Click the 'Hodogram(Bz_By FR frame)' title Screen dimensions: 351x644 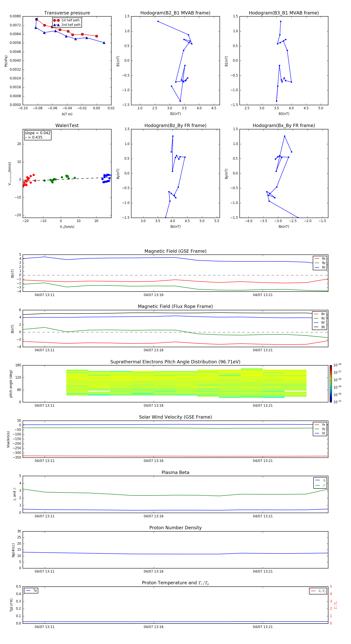(x=175, y=125)
